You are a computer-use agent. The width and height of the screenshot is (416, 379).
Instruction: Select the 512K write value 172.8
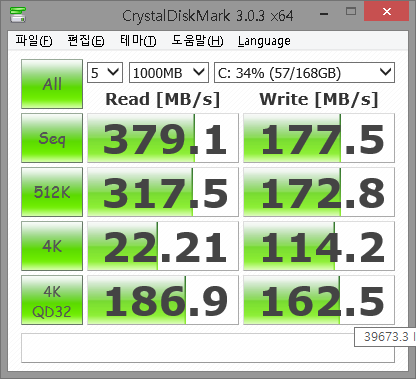coord(319,192)
